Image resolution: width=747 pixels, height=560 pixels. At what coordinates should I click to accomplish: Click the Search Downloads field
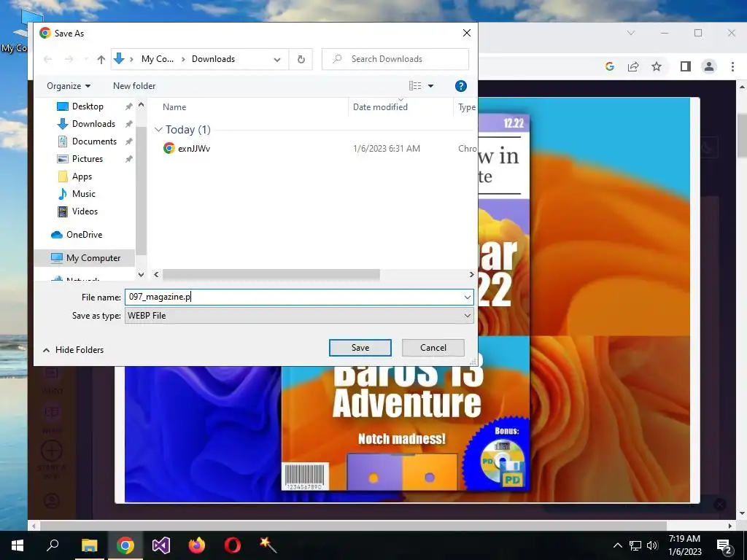(395, 59)
